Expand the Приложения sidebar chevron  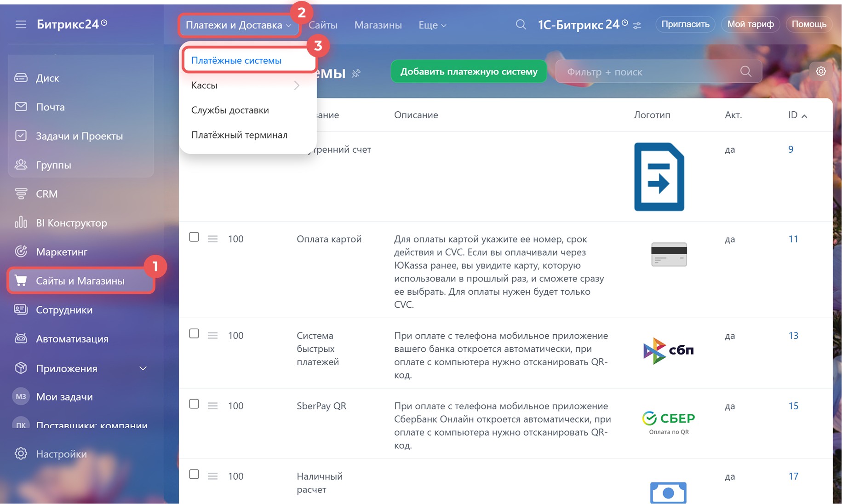click(x=143, y=368)
